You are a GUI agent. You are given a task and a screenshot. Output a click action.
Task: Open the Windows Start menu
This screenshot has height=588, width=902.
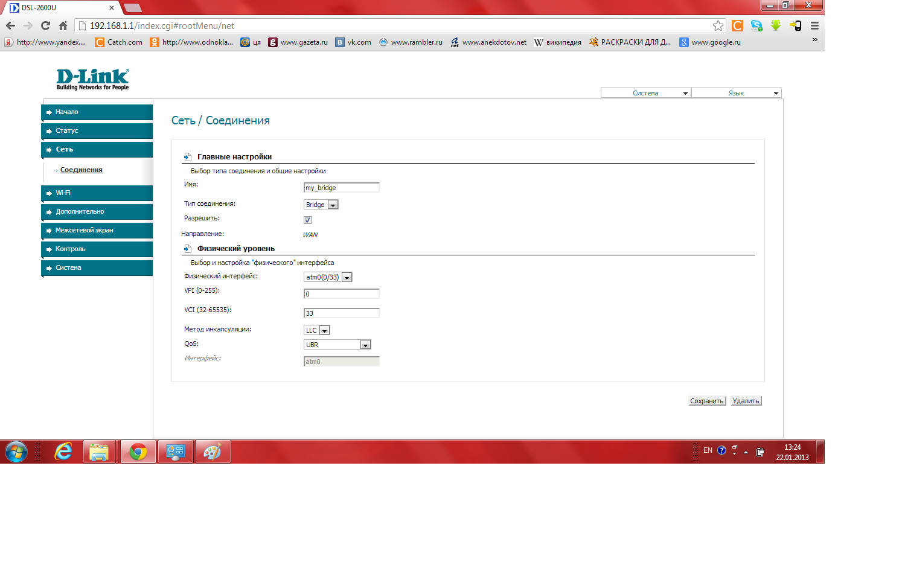(16, 452)
